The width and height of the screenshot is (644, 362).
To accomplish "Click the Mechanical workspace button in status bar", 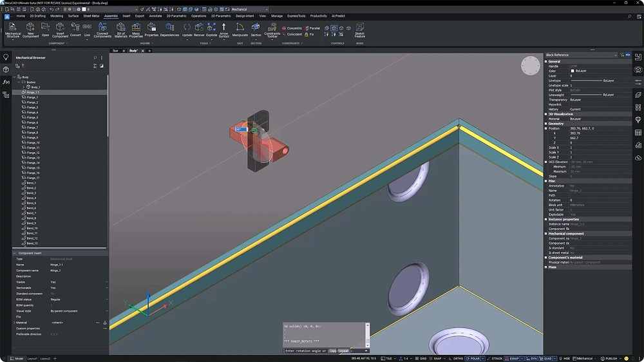I will pos(583,359).
